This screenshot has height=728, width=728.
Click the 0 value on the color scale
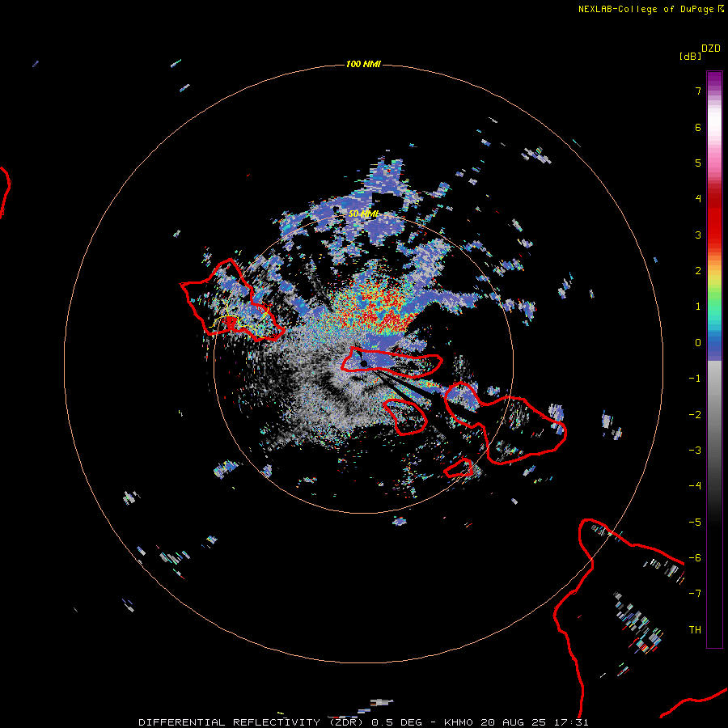[x=698, y=343]
